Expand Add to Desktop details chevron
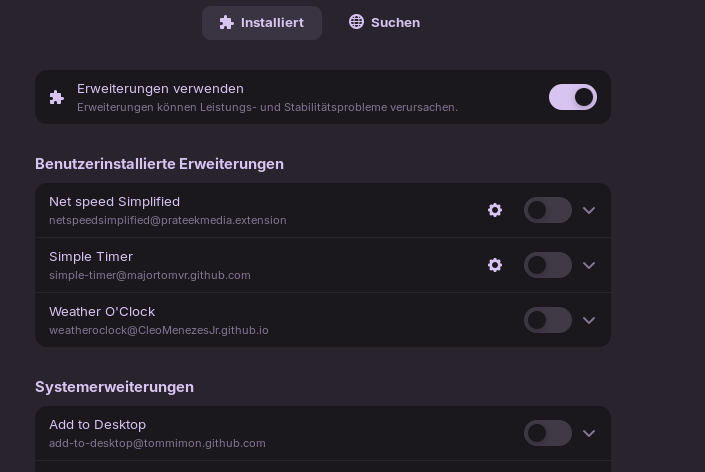This screenshot has width=705, height=472. coord(589,433)
